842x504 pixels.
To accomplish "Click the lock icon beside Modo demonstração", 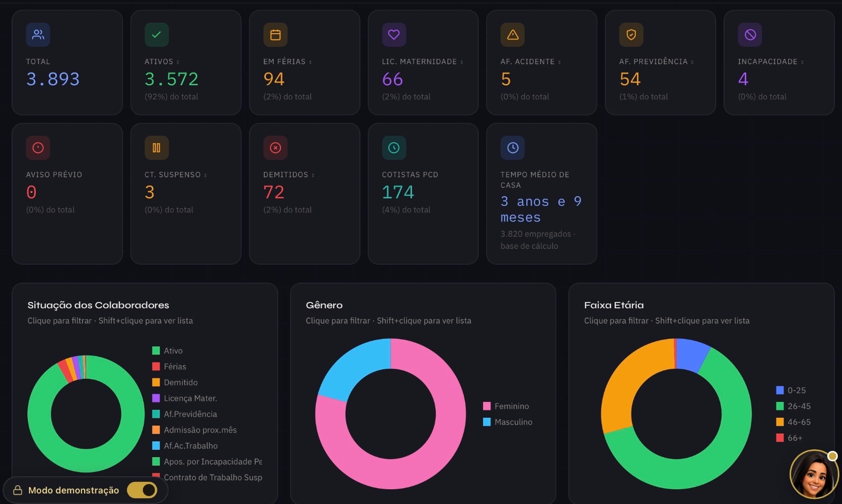I will tap(17, 490).
